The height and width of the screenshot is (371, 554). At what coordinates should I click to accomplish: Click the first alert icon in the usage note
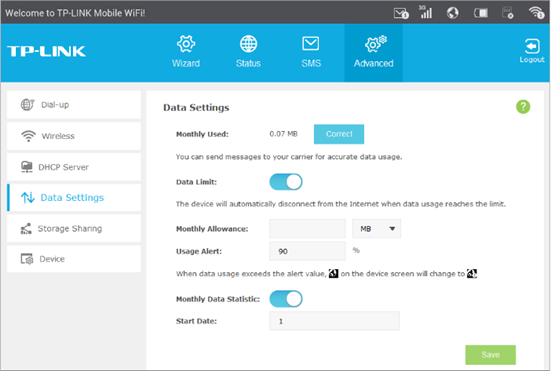coord(334,273)
